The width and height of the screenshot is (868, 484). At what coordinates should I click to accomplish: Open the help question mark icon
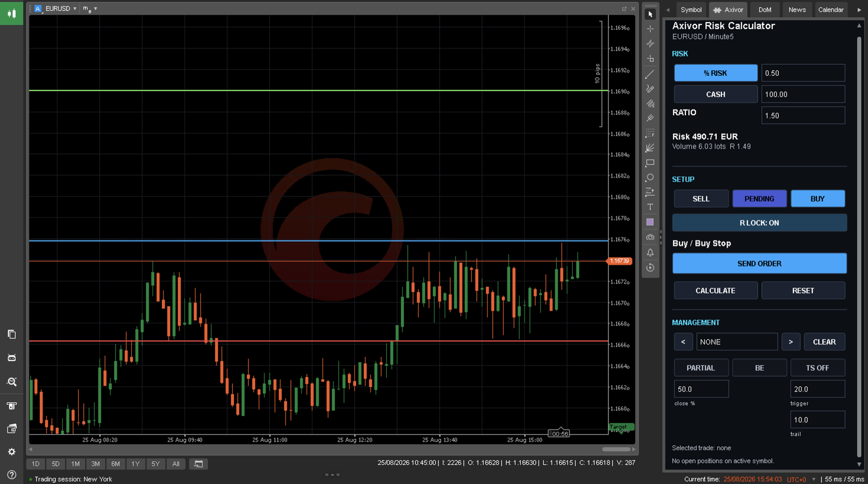(x=12, y=475)
